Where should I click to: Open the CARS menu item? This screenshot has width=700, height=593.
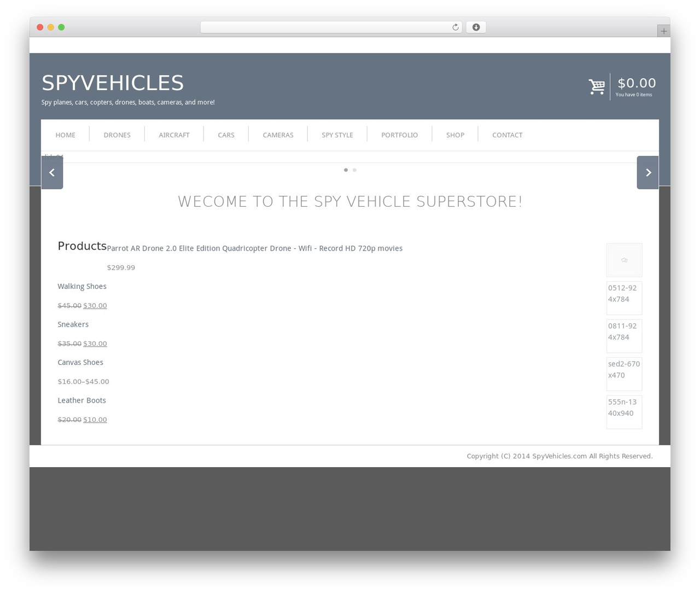click(x=226, y=135)
